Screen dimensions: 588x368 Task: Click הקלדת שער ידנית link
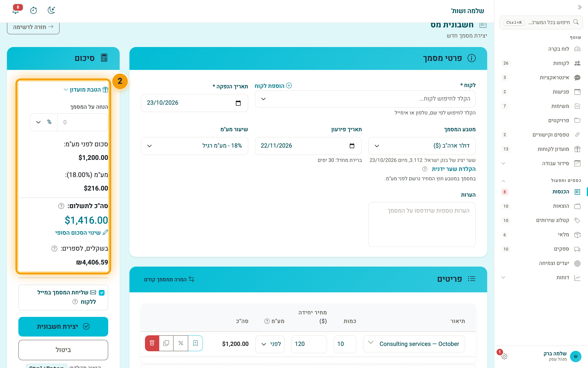453,169
